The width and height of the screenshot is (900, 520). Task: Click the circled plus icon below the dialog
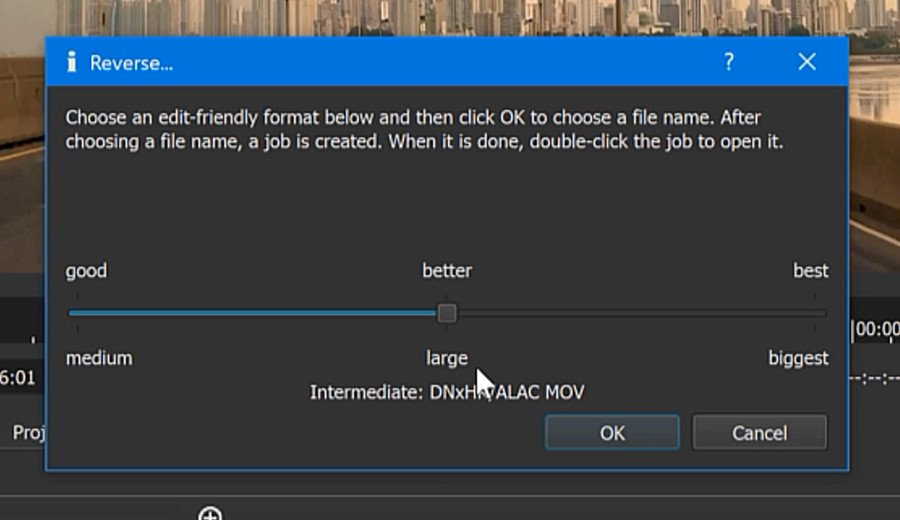pos(210,514)
